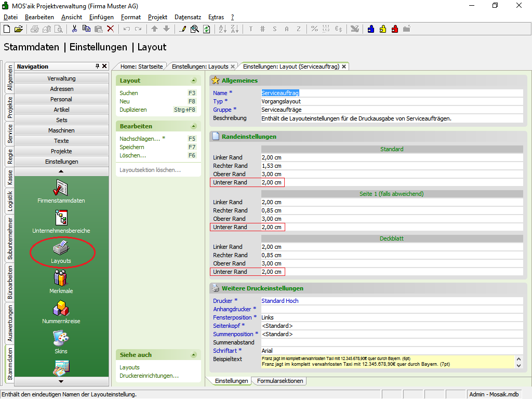This screenshot has height=399, width=532.
Task: Click the Artikel navigation button
Action: click(x=61, y=110)
